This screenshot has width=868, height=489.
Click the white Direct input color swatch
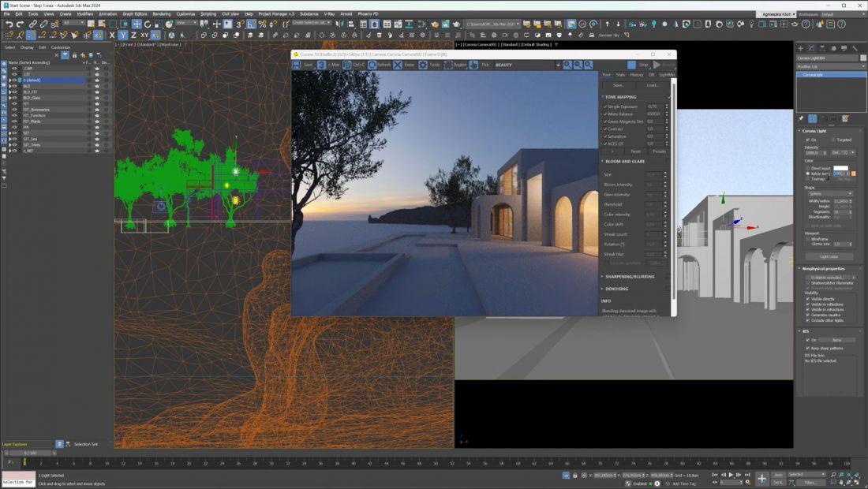pos(840,168)
